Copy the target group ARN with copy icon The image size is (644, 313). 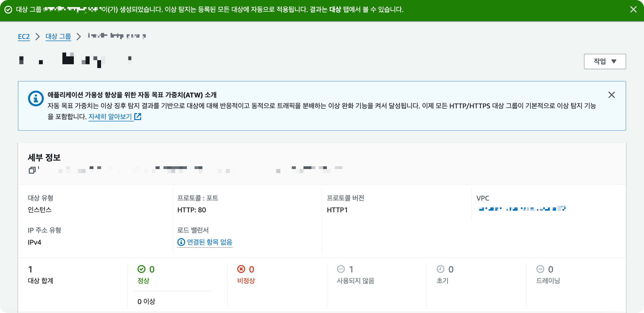click(x=32, y=170)
